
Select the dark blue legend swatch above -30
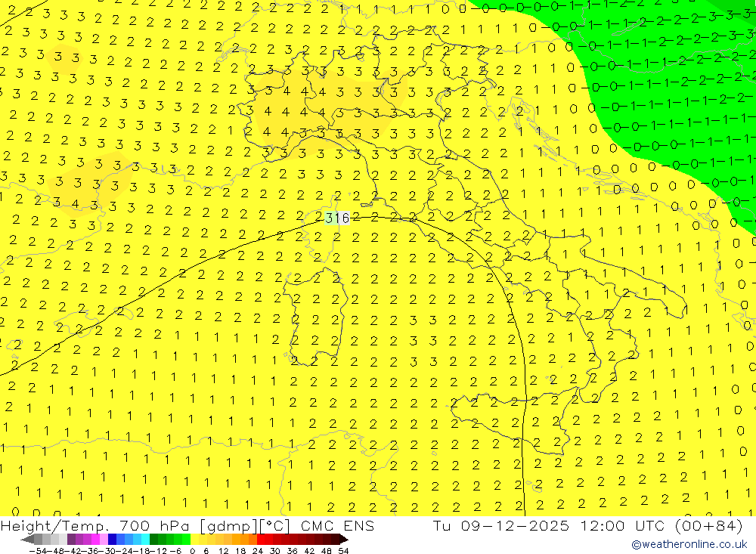[112, 540]
